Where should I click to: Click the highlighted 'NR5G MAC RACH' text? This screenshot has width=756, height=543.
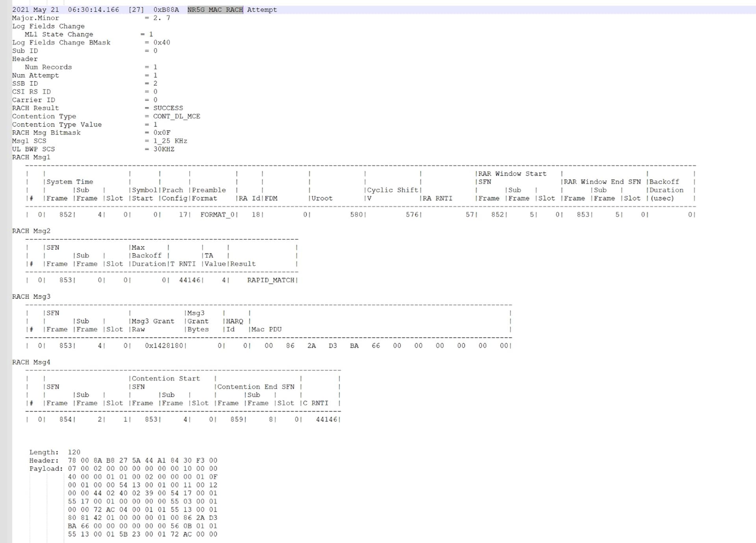click(x=215, y=10)
